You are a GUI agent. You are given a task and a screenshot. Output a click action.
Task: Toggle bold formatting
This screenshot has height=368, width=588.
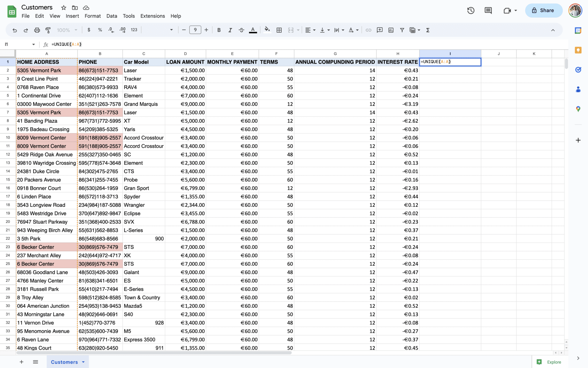pyautogui.click(x=219, y=30)
